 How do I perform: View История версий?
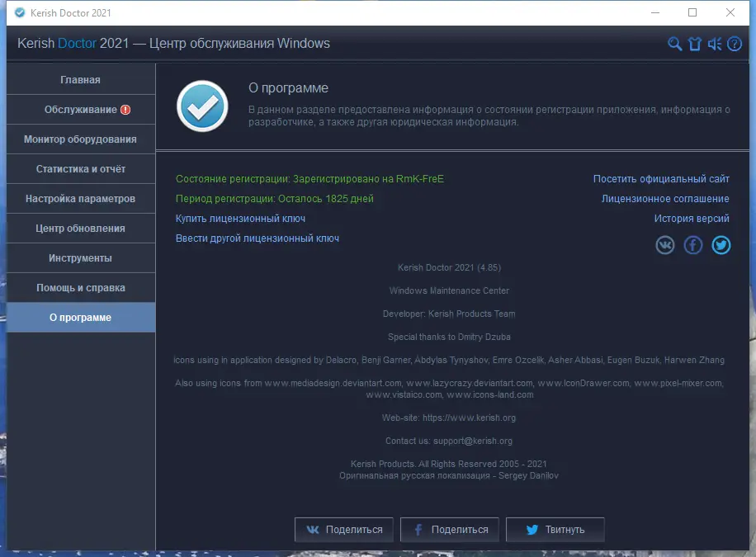(691, 218)
